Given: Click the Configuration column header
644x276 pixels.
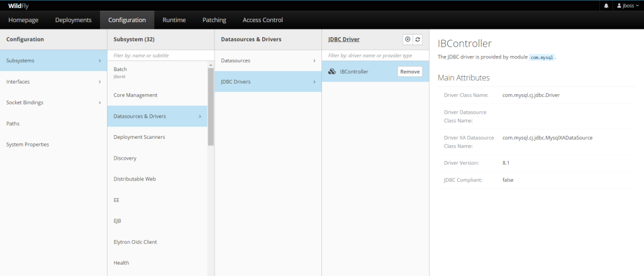Looking at the screenshot, I should [25, 40].
